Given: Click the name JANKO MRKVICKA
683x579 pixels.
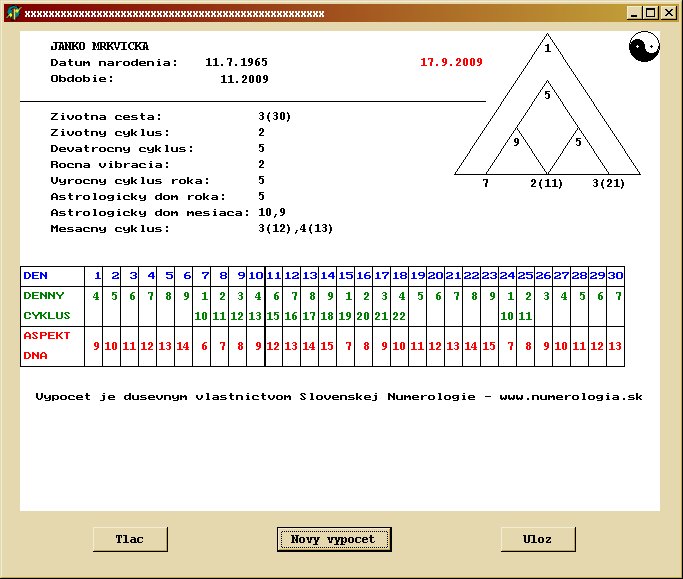Looking at the screenshot, I should (99, 46).
